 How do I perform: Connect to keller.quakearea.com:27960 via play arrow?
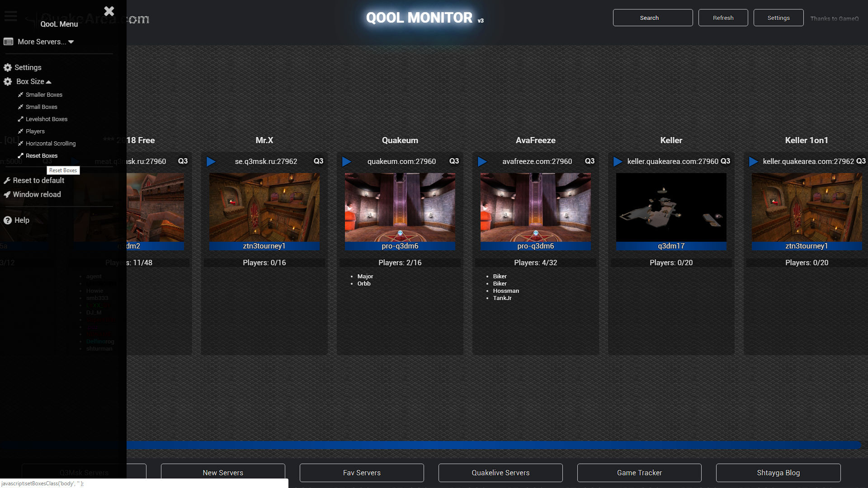point(618,161)
